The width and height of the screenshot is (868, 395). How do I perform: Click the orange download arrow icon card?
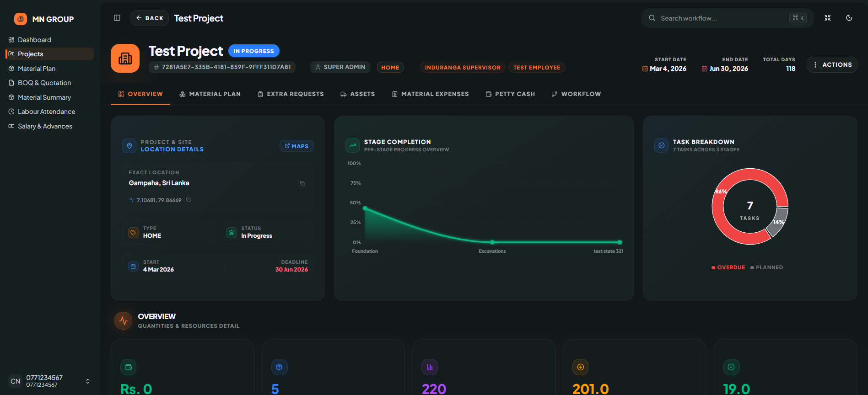click(x=580, y=367)
